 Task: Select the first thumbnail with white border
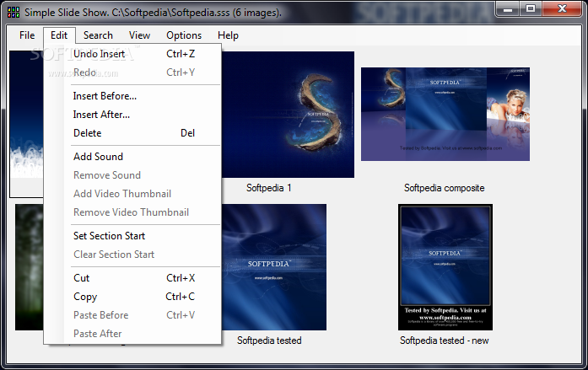[x=26, y=124]
